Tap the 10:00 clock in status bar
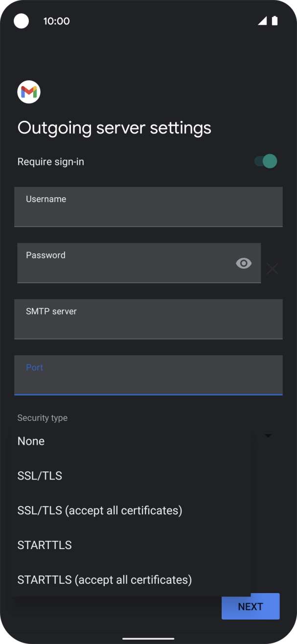This screenshot has height=644, width=297. click(56, 21)
